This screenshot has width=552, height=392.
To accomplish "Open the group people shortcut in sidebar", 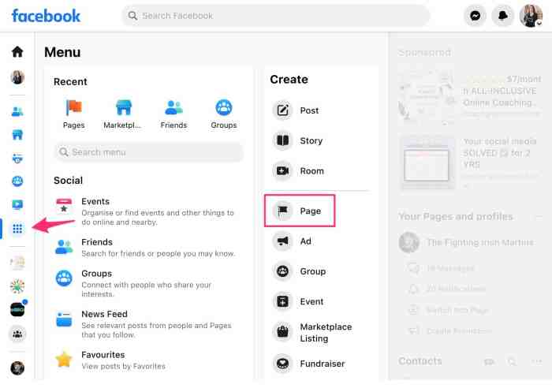I will 17,334.
